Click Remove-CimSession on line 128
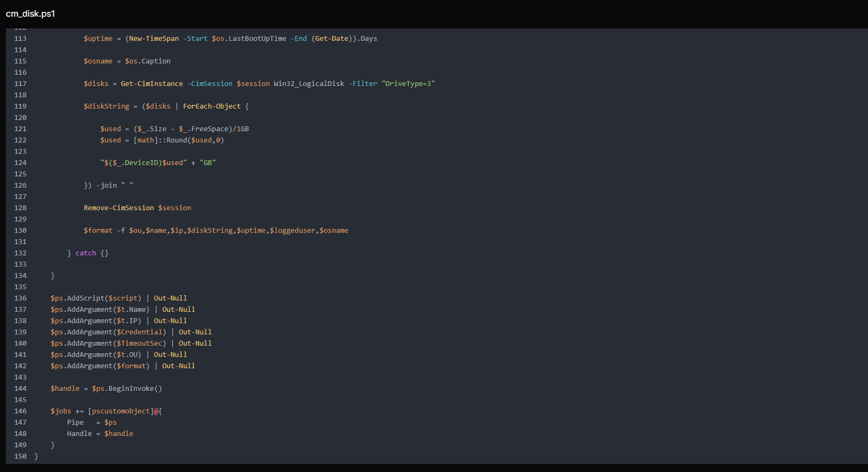The image size is (868, 472). (x=119, y=208)
